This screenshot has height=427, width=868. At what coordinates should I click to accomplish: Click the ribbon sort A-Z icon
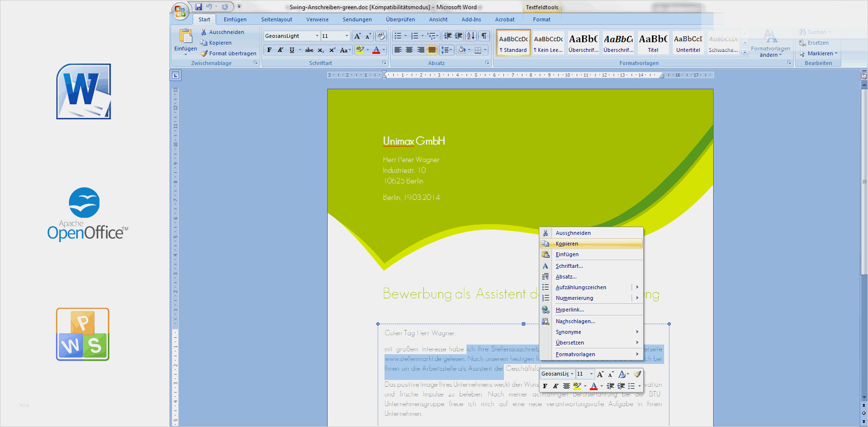click(x=470, y=36)
